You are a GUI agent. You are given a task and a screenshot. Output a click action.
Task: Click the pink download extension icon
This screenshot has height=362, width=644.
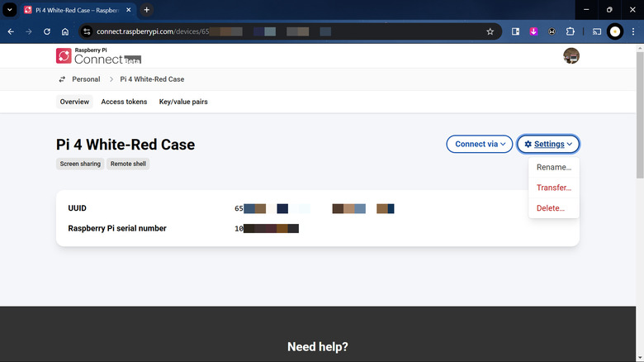coord(533,31)
